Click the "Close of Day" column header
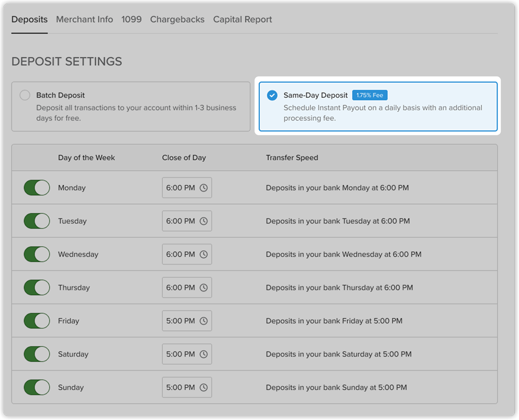Screen dimensions: 519x420 point(184,158)
